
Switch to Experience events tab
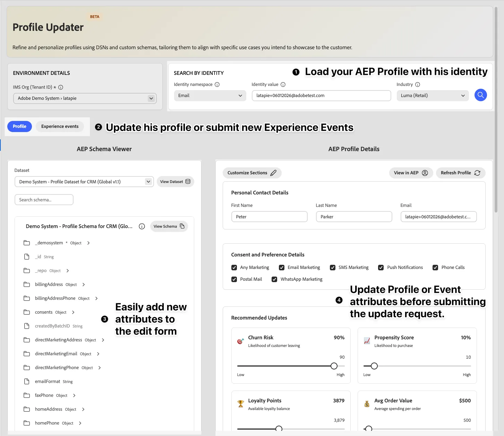(x=60, y=127)
